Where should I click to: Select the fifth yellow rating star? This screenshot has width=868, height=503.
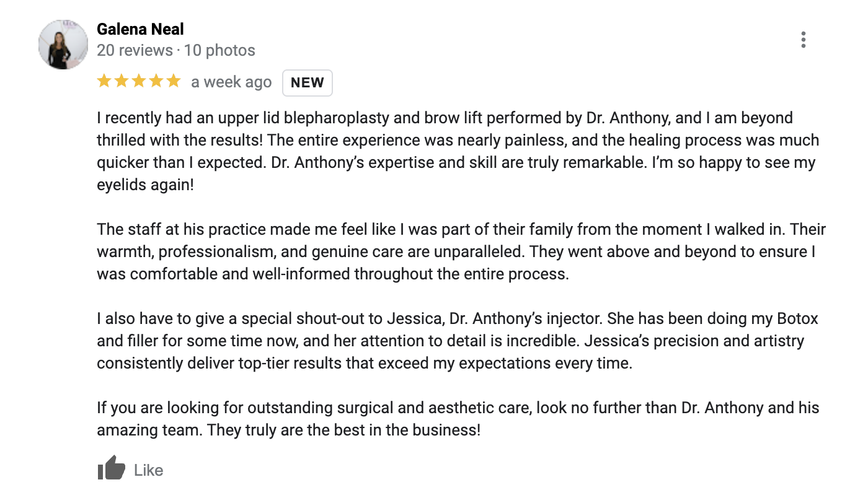pos(174,81)
